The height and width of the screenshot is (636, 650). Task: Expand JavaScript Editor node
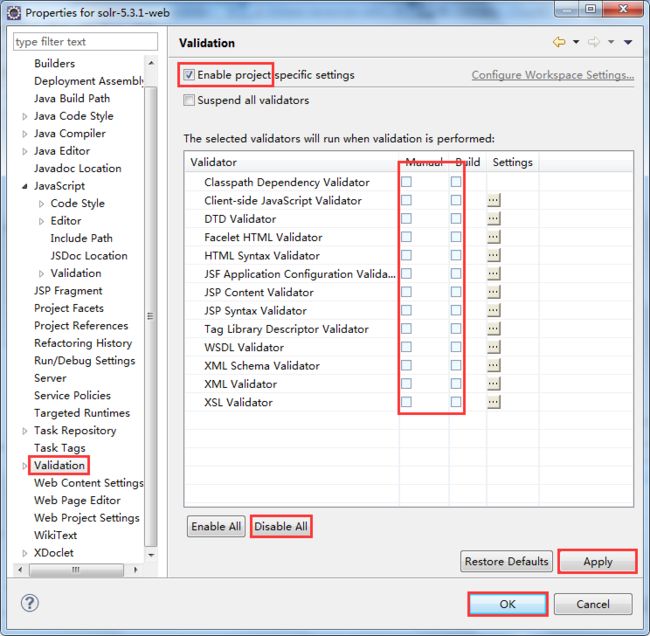(x=41, y=221)
